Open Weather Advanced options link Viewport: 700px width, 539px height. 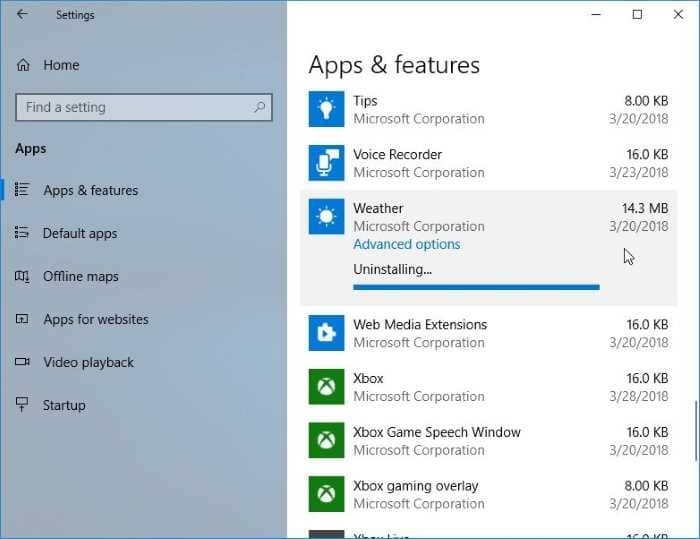[x=406, y=244]
